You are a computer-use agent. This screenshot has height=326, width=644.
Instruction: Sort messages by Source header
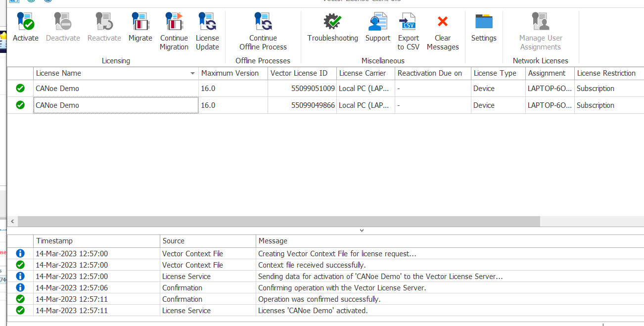point(208,241)
